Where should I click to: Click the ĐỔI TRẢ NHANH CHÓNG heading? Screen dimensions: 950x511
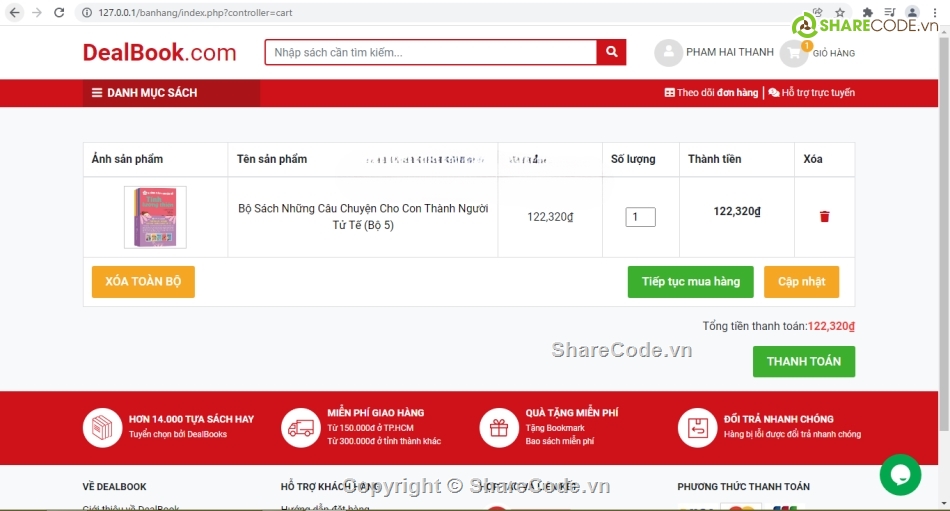[x=779, y=419]
